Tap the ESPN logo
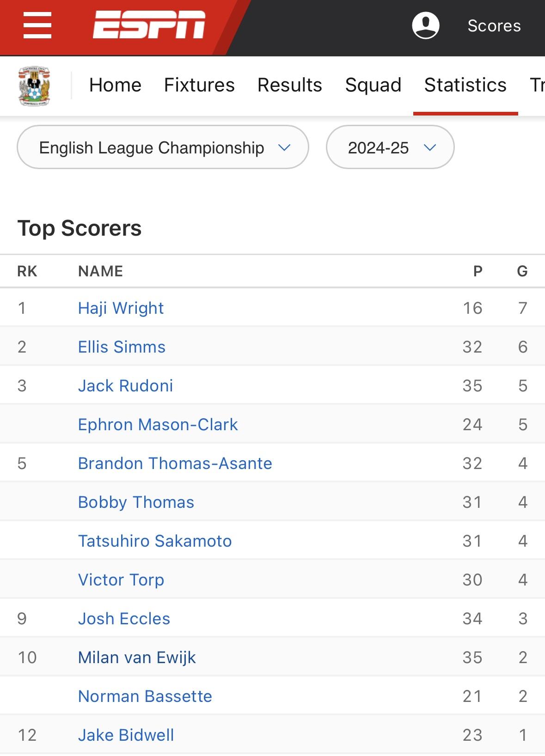Screen dimensions: 545x756 pos(149,25)
